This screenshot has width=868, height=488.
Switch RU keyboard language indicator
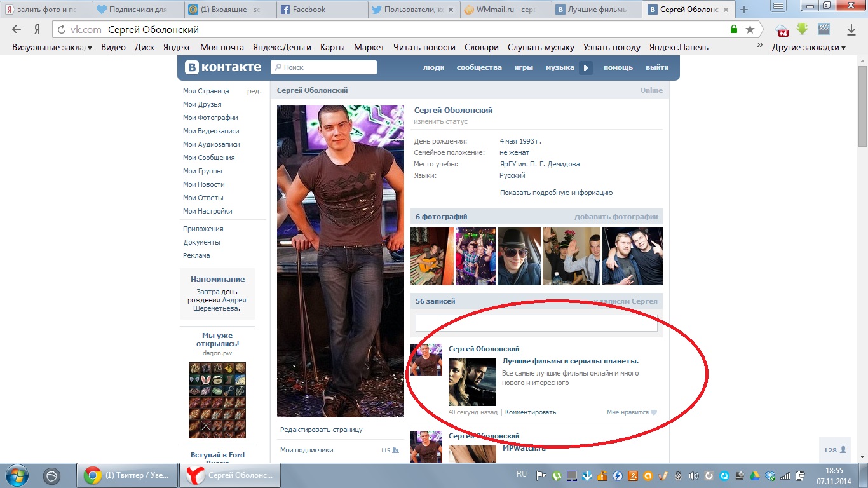[x=522, y=474]
